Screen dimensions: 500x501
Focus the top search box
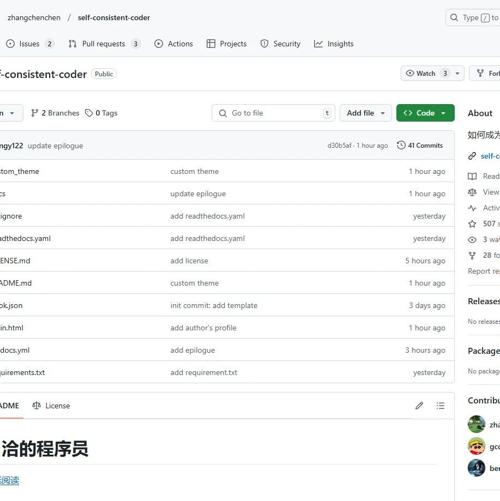tap(473, 18)
